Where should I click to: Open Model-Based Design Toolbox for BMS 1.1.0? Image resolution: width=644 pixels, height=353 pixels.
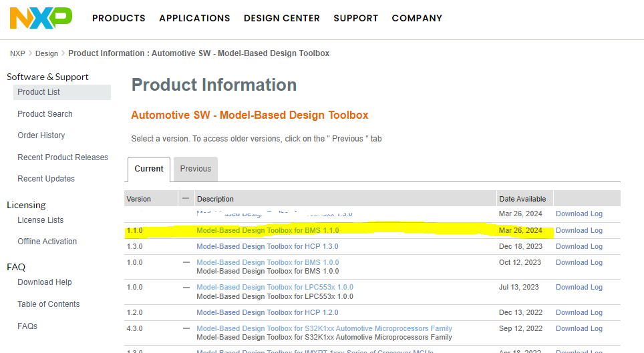(267, 230)
